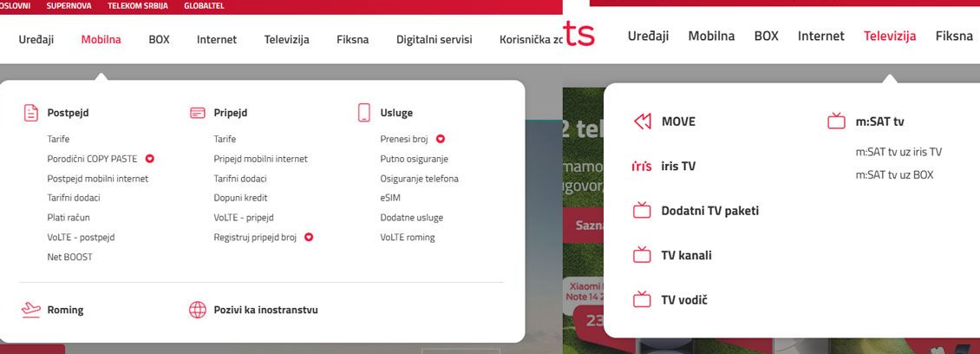Open m:SAT tv uz BOX link
Viewport: 980px width, 354px height.
click(x=894, y=175)
